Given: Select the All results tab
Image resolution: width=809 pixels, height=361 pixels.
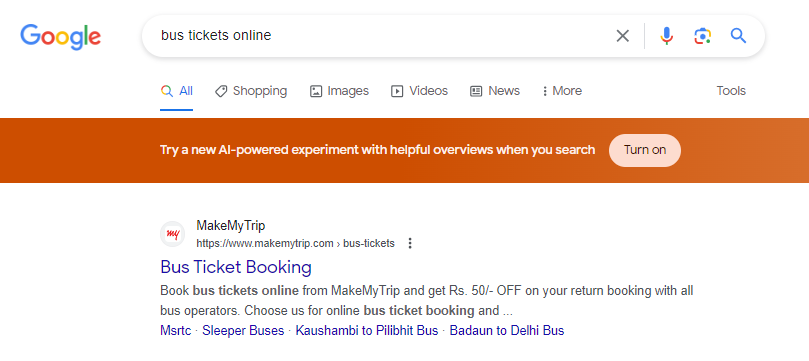Looking at the screenshot, I should tap(176, 91).
